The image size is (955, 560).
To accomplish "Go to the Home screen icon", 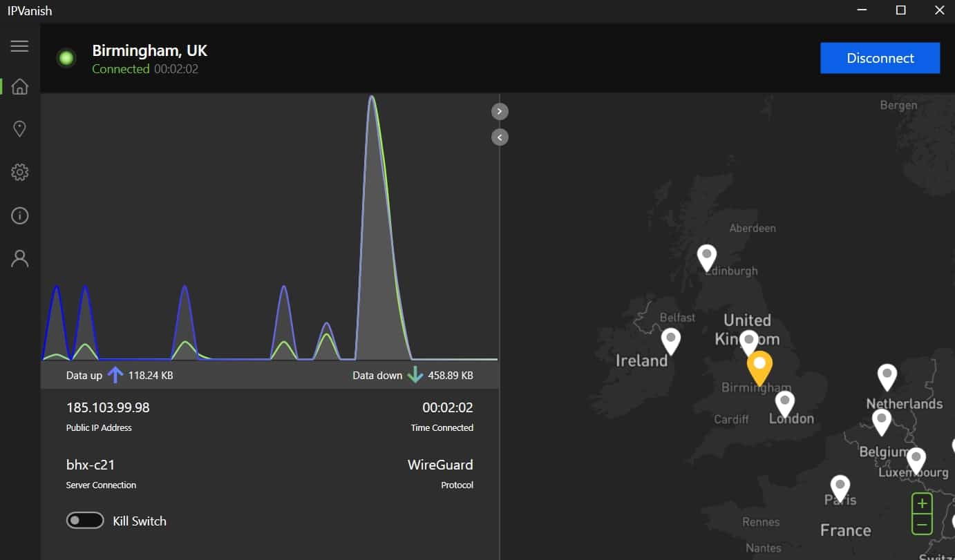I will (x=19, y=86).
